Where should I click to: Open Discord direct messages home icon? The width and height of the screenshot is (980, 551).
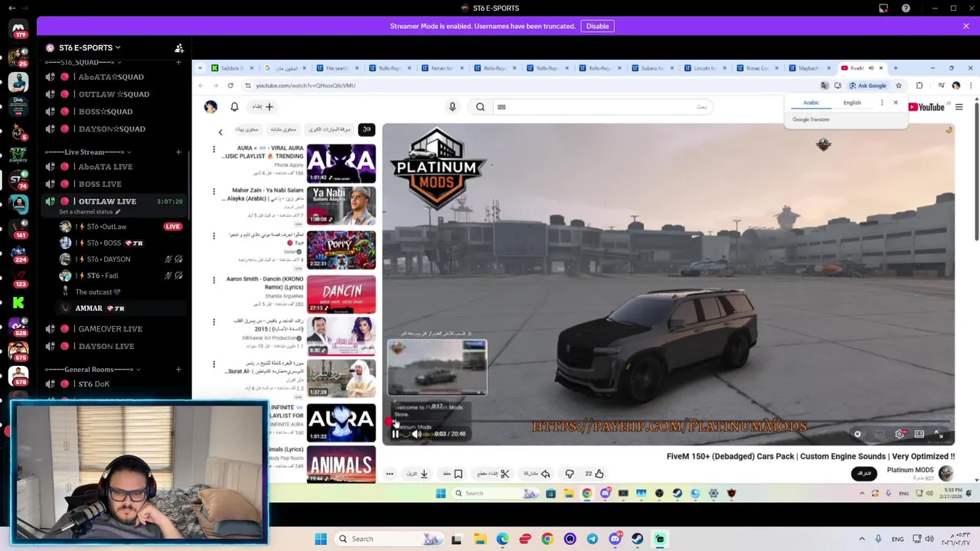point(18,28)
